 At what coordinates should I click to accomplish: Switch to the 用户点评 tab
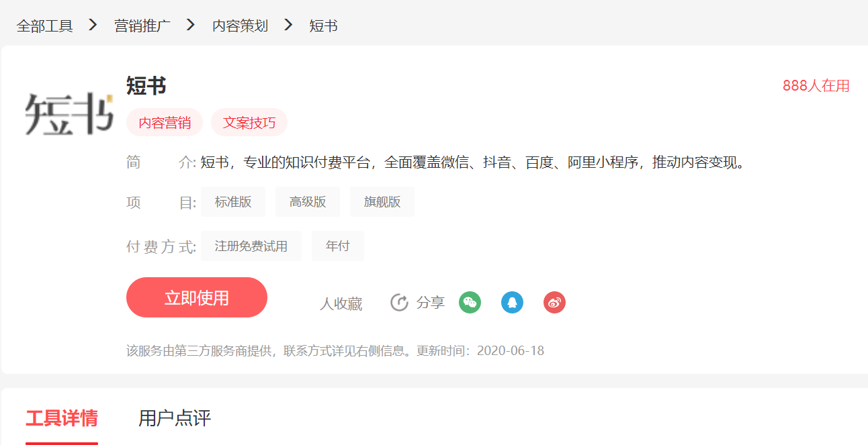(175, 418)
